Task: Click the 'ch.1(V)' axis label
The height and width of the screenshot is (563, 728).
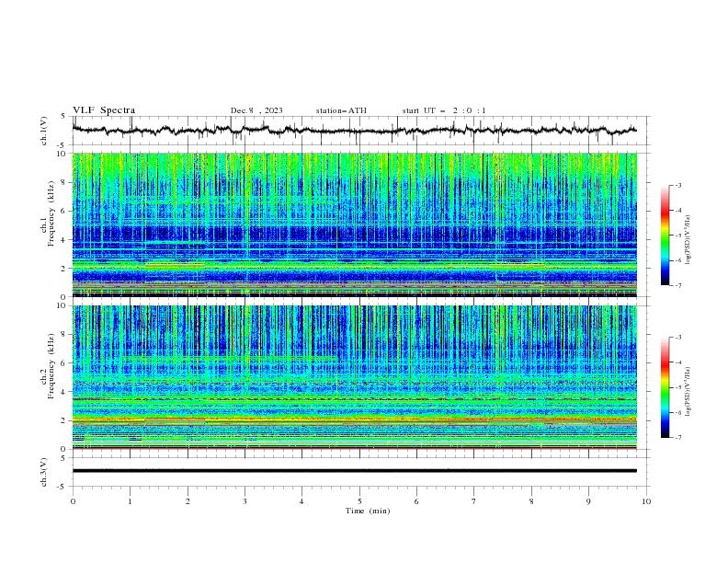Action: 44,131
